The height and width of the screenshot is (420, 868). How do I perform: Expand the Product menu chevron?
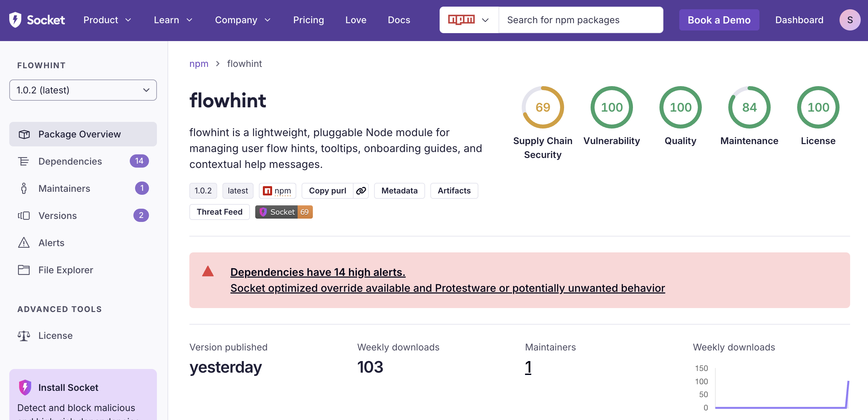tap(128, 20)
